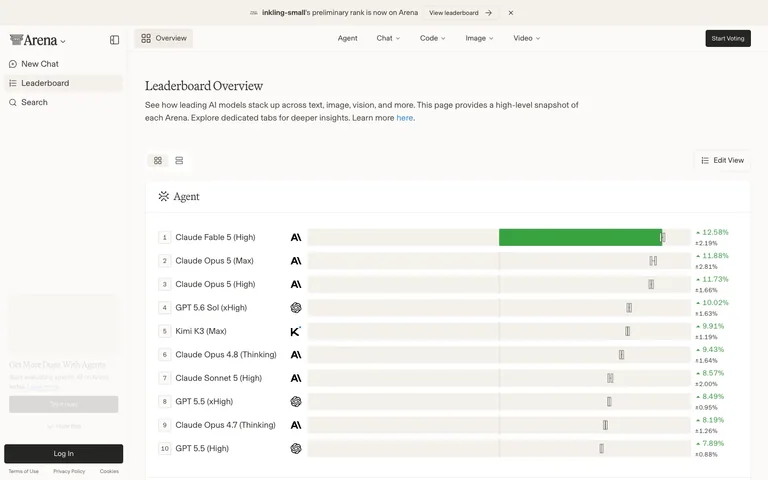Open the Cookies link
768x480 pixels.
tap(109, 472)
